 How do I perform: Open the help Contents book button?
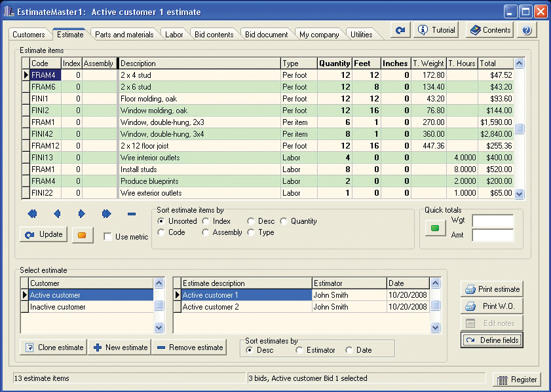coord(489,30)
